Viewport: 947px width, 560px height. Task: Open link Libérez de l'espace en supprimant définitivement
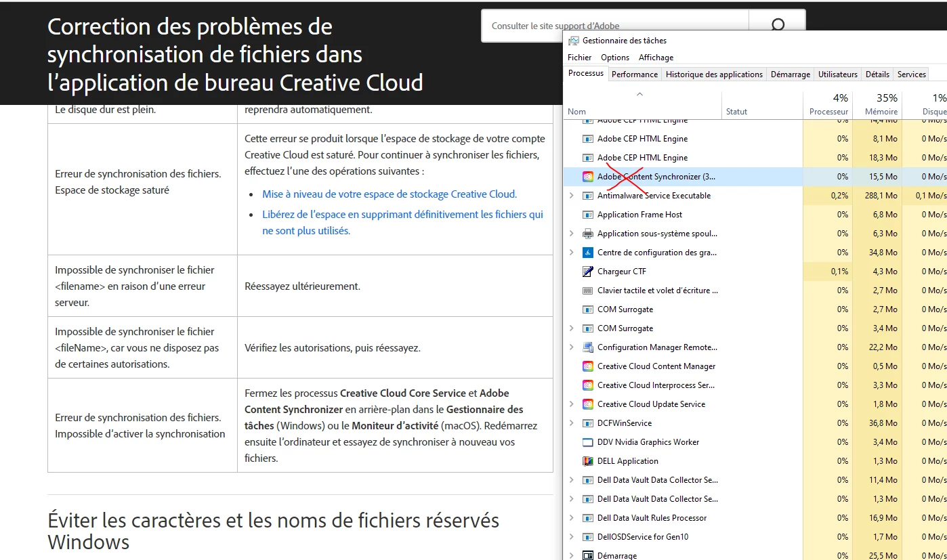(402, 223)
